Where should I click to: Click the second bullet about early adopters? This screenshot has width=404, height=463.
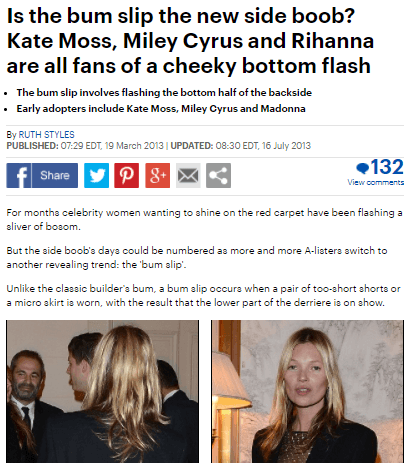[161, 109]
